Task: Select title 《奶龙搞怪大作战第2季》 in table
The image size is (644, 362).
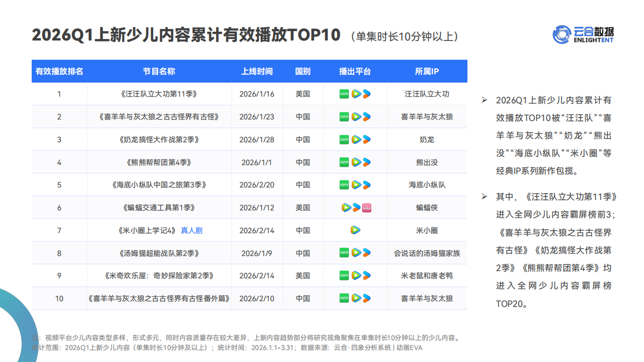Action: (x=158, y=140)
